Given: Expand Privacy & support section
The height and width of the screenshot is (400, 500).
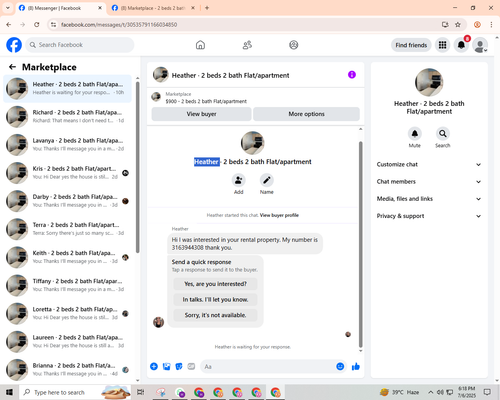Looking at the screenshot, I should pyautogui.click(x=429, y=216).
